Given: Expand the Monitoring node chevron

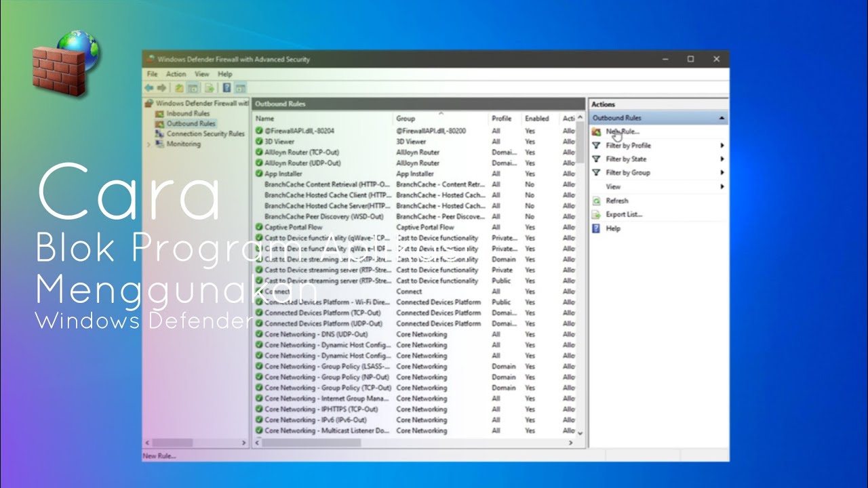Looking at the screenshot, I should [x=149, y=144].
